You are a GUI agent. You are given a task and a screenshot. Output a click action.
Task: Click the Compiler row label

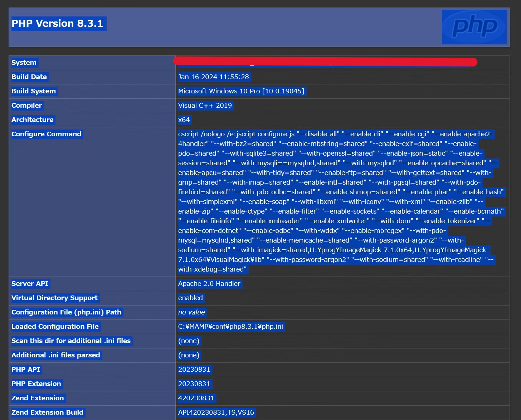click(26, 105)
